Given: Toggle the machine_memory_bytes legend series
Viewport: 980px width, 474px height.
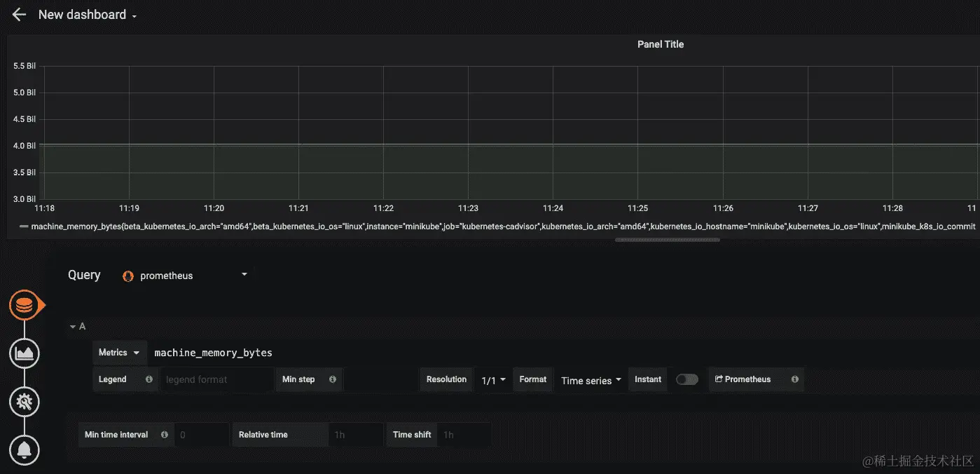Looking at the screenshot, I should tap(503, 226).
